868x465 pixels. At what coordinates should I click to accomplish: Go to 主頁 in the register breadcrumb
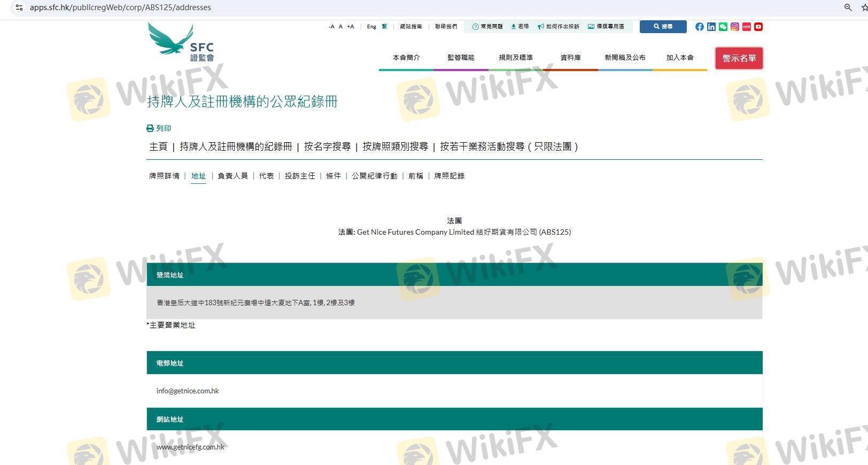pyautogui.click(x=158, y=146)
